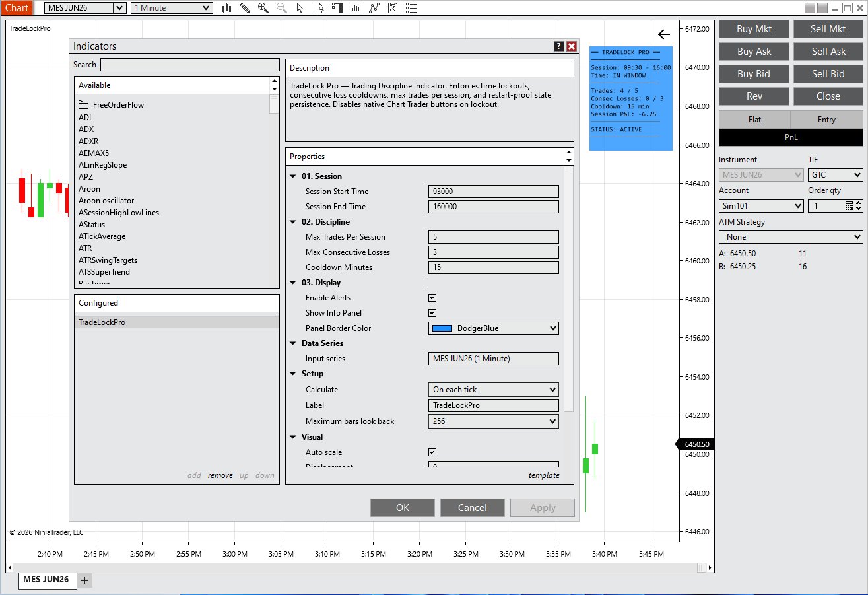Uncheck Enable Alerts

[x=432, y=297]
